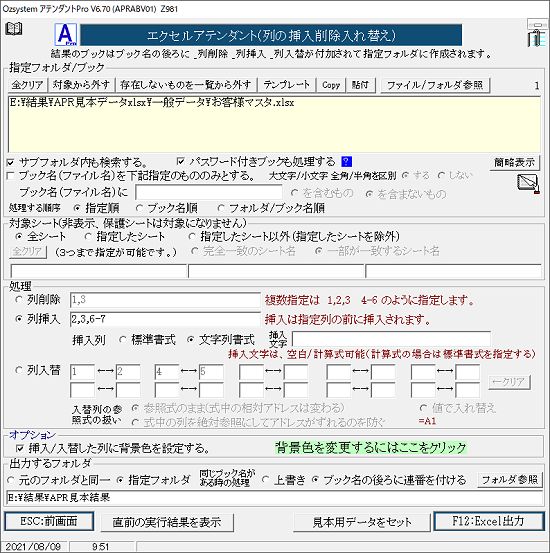The height and width of the screenshot is (553, 550).
Task: Click the third sheet name input field
Action: click(x=454, y=271)
